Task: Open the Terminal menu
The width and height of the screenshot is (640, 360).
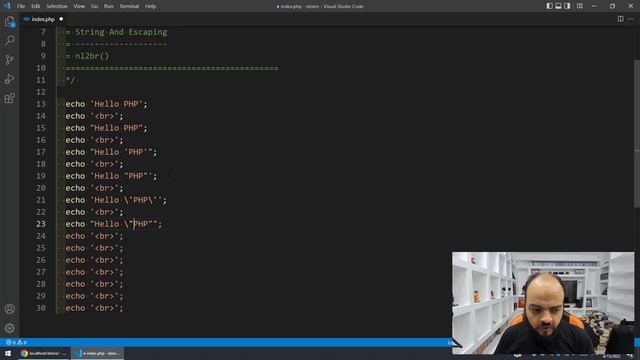Action: 129,6
